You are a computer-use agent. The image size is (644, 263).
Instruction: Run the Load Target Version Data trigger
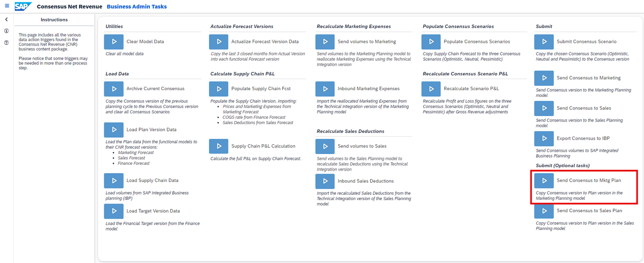click(x=114, y=211)
